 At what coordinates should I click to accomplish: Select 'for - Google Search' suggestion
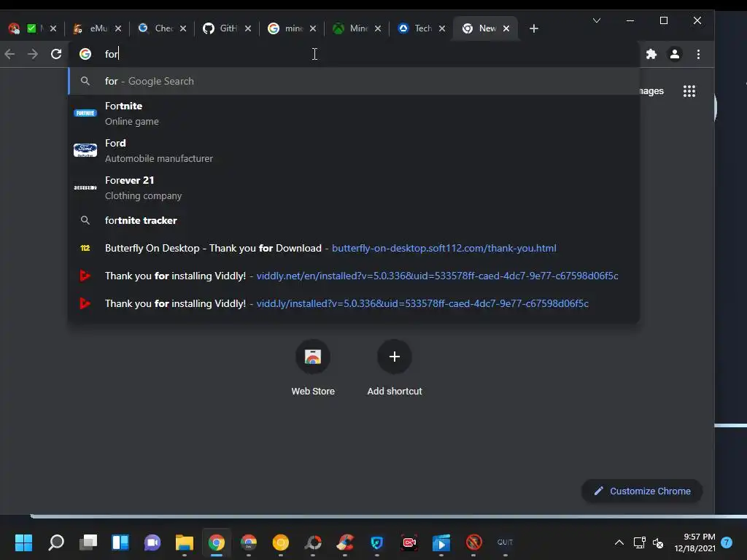(x=354, y=81)
